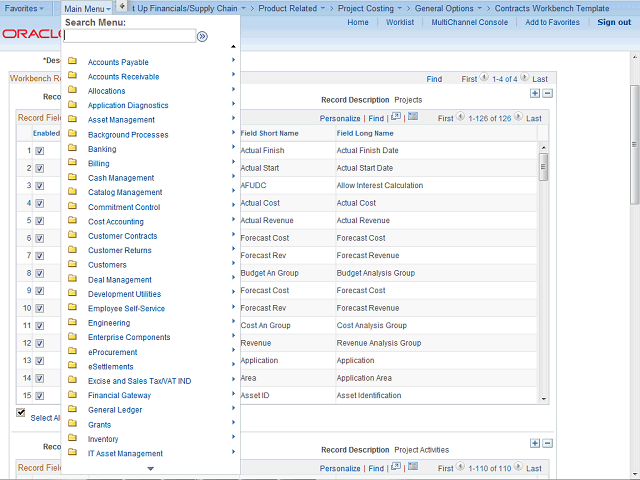Show next workbench record arrow near 1-4 of 4
The width and height of the screenshot is (640, 480).
click(x=525, y=77)
